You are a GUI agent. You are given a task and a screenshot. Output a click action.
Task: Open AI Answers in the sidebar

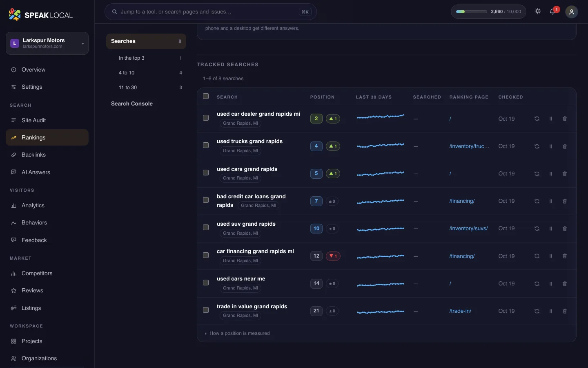pyautogui.click(x=47, y=172)
